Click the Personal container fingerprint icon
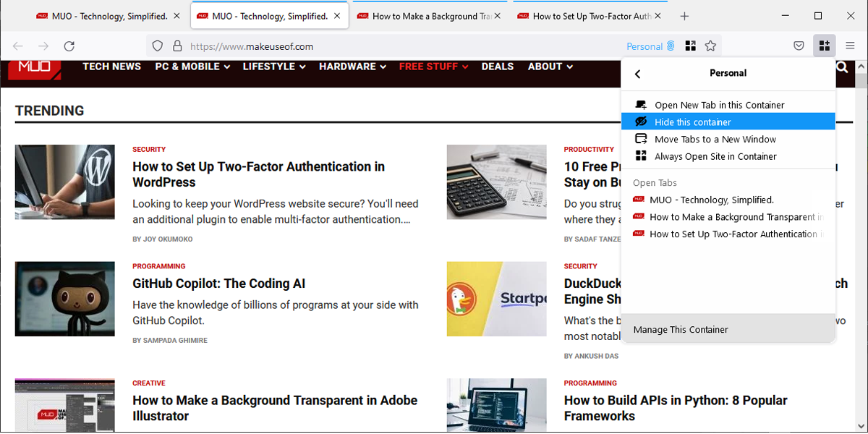This screenshot has height=434, width=868. [671, 46]
